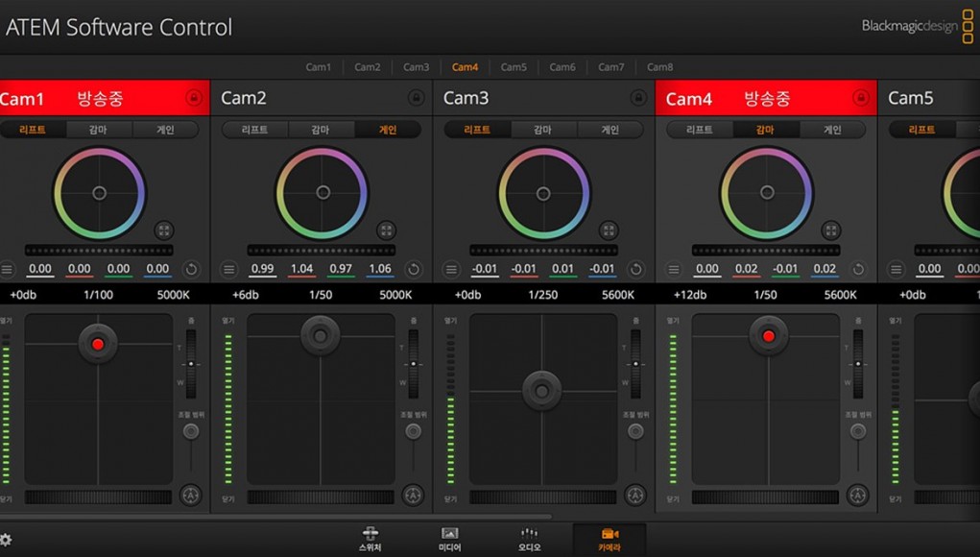Click the Cam1 auto iris button

(x=191, y=496)
